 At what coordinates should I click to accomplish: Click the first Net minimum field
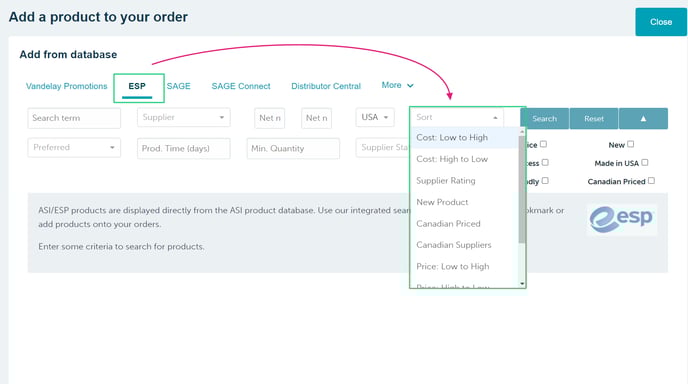click(x=269, y=118)
